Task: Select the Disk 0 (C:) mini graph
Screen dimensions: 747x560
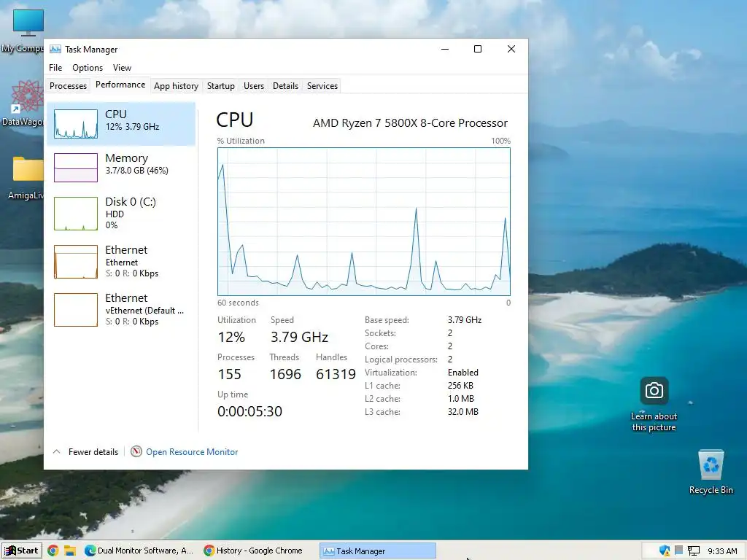Action: (x=76, y=214)
